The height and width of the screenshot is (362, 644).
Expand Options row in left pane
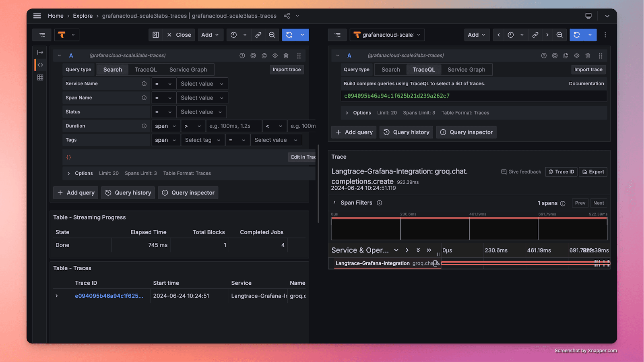(x=69, y=174)
